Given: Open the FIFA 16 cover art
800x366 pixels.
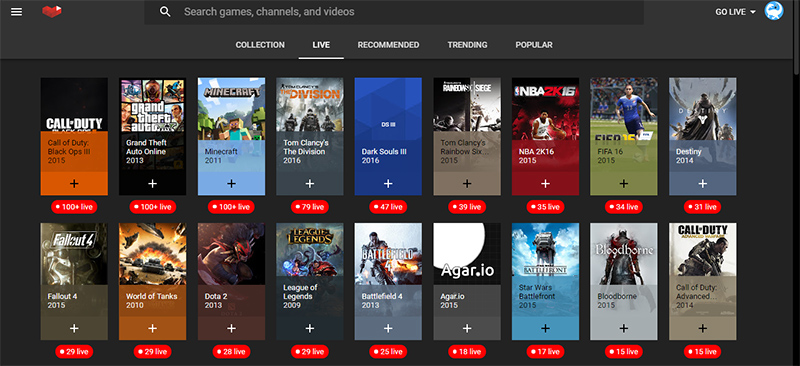Looking at the screenshot, I should point(624,109).
